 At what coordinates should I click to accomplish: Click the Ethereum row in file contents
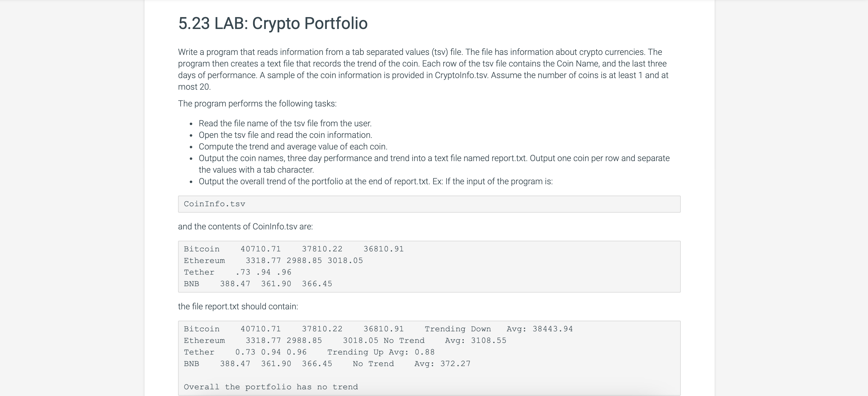pyautogui.click(x=273, y=261)
